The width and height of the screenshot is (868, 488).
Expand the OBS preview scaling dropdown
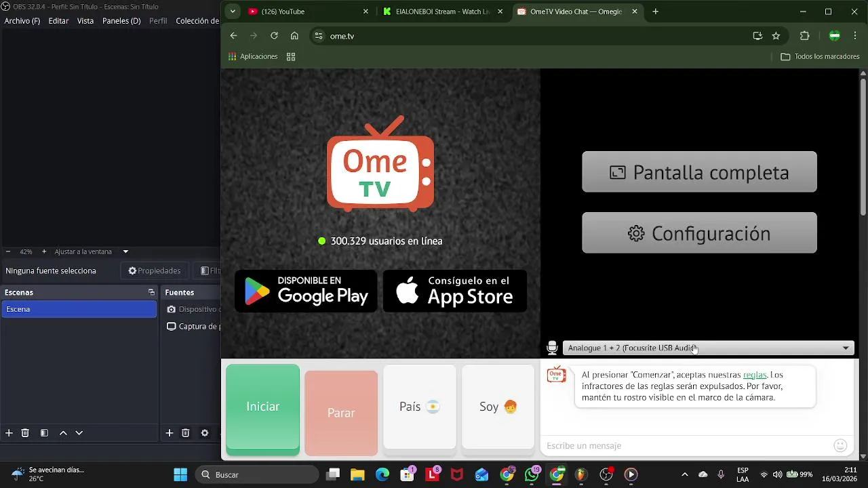coord(125,251)
